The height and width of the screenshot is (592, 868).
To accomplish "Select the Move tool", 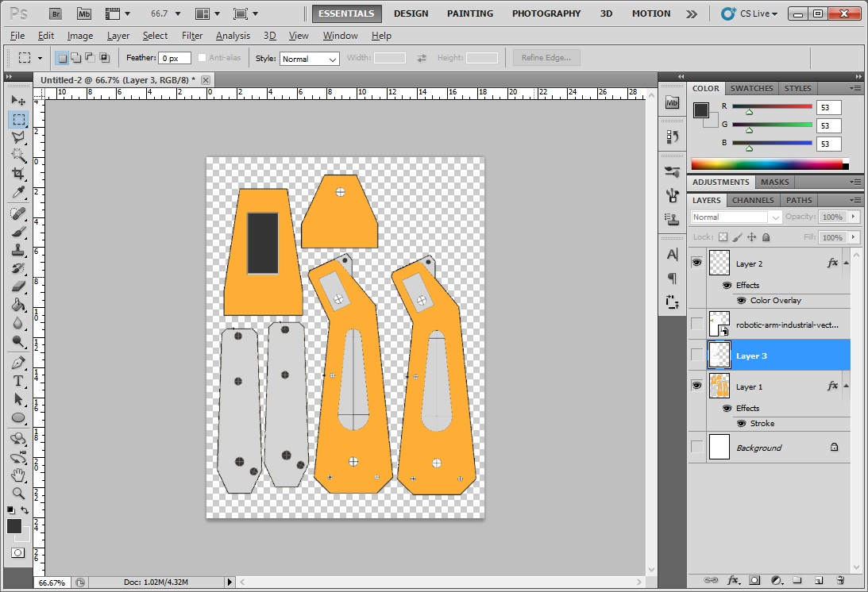I will [x=18, y=101].
